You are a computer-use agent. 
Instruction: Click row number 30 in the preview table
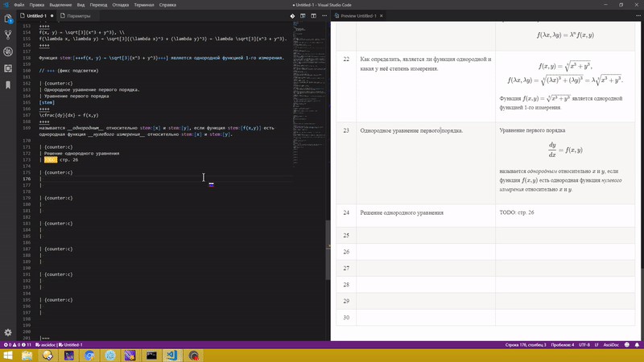click(x=346, y=317)
